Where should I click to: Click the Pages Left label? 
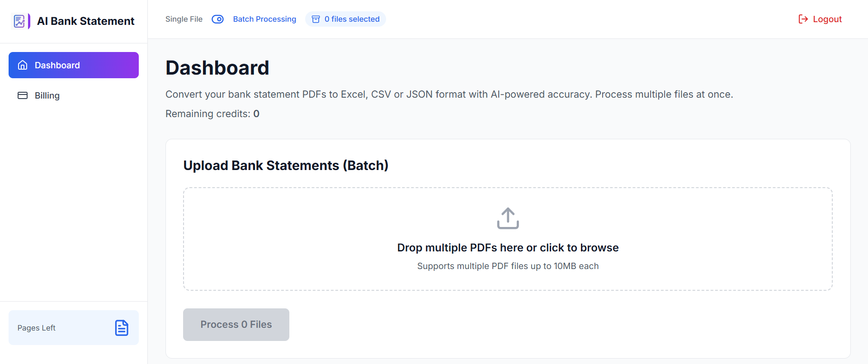pos(37,328)
